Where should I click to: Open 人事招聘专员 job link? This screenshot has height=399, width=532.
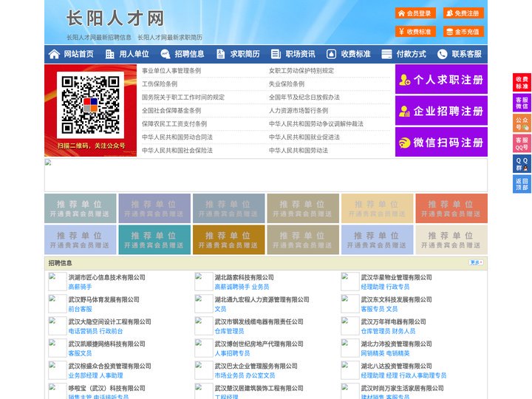pyautogui.click(x=232, y=353)
